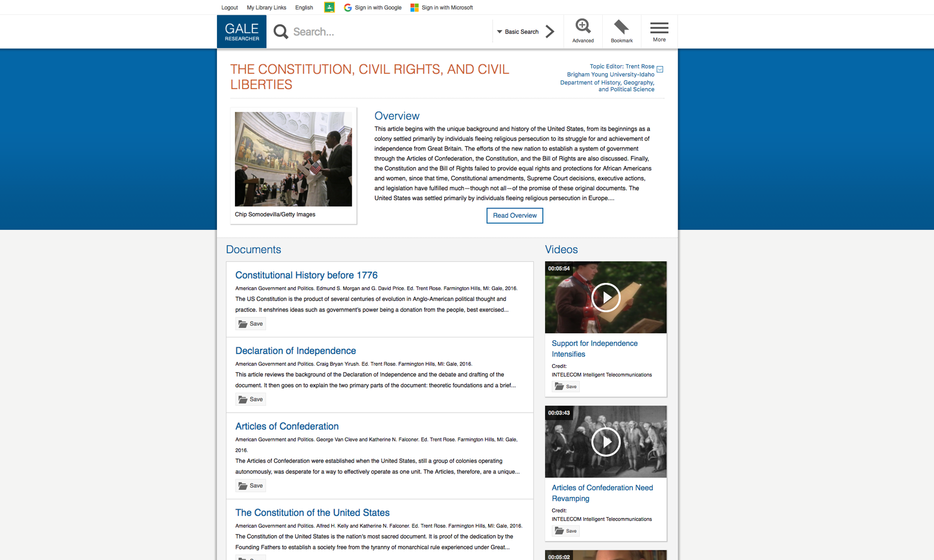Viewport: 934px width, 560px height.
Task: Open Constitutional History before 1776 document
Action: click(x=306, y=275)
